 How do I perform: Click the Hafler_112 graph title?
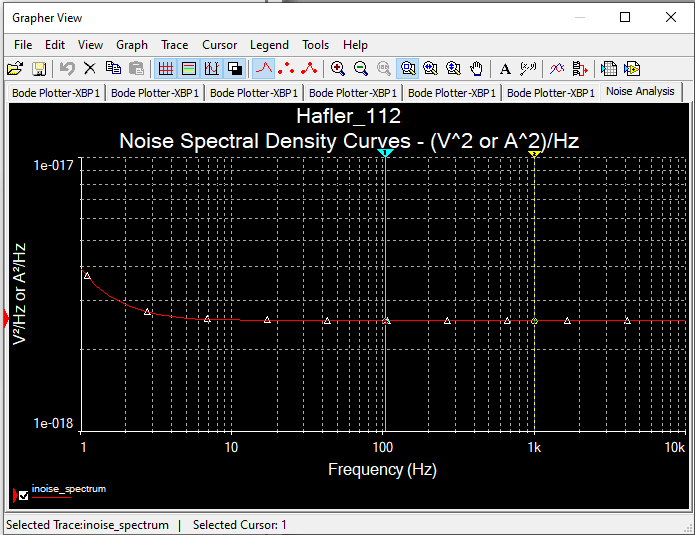click(348, 116)
